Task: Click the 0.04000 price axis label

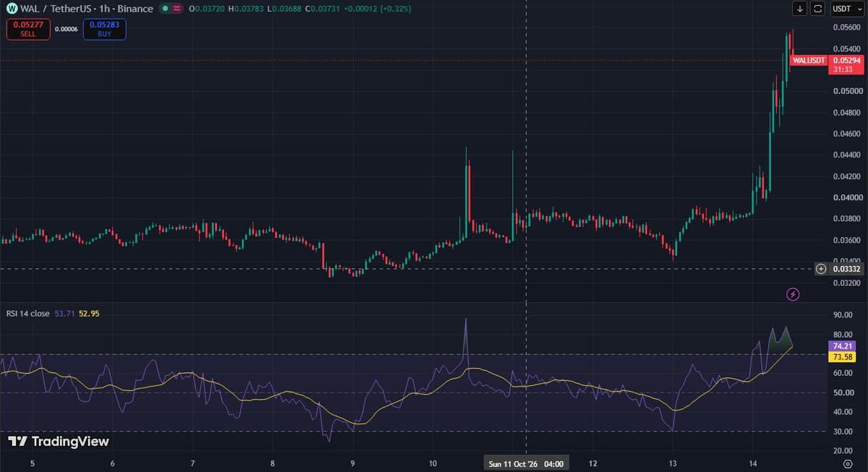Action: point(847,197)
